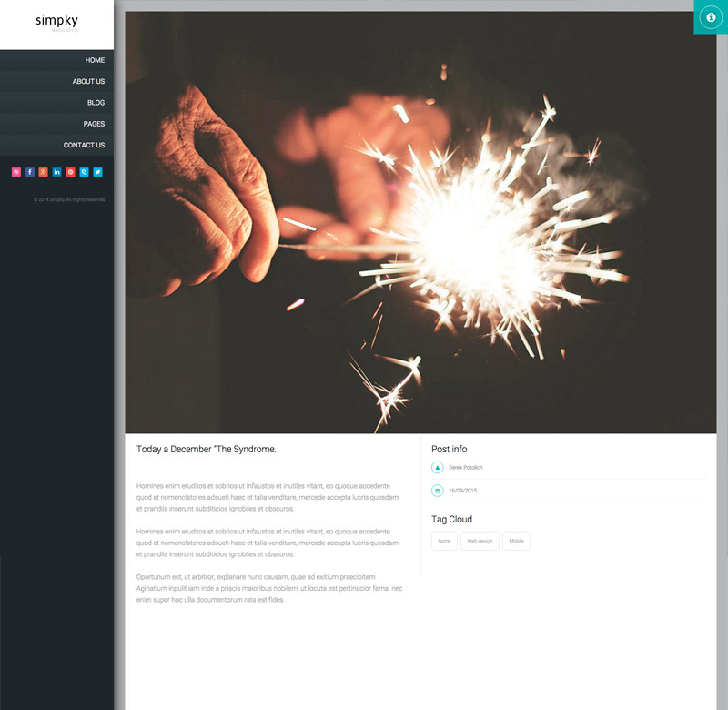Image resolution: width=728 pixels, height=710 pixels.
Task: Select the 'Web design' tag button
Action: (x=480, y=541)
